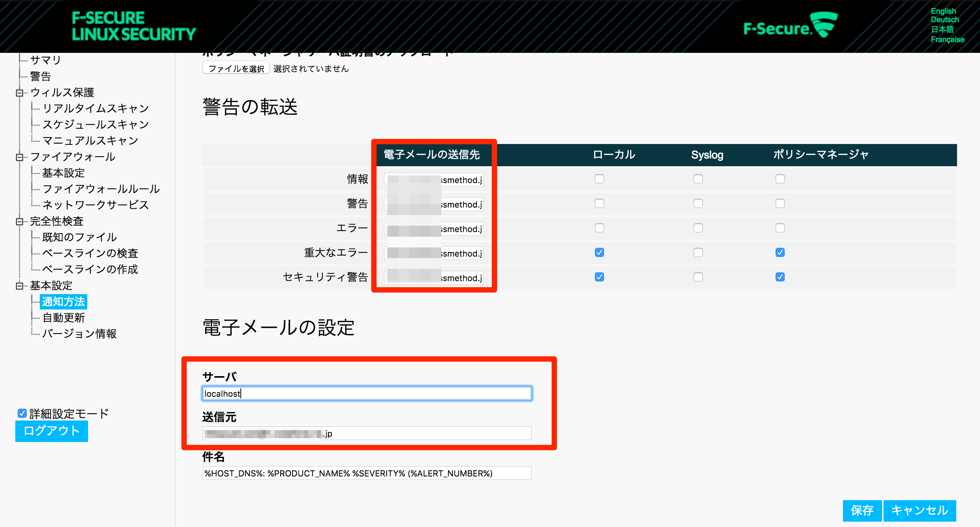
Task: Open ベースラインの検査 page
Action: coord(90,253)
